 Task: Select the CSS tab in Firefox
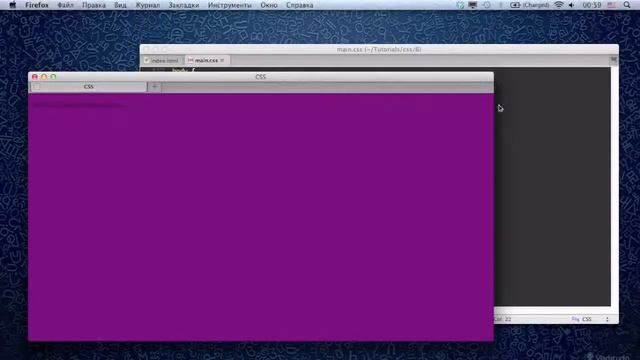coord(89,87)
